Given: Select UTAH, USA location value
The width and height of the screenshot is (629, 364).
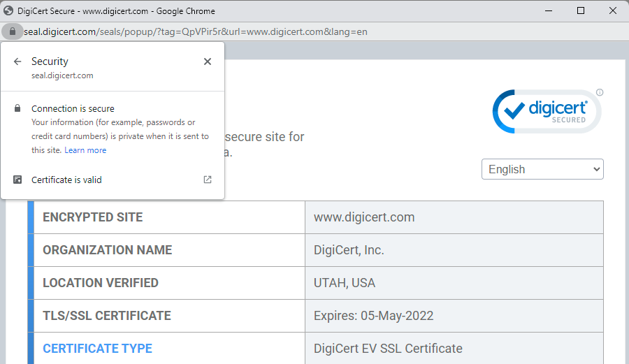Looking at the screenshot, I should (345, 283).
